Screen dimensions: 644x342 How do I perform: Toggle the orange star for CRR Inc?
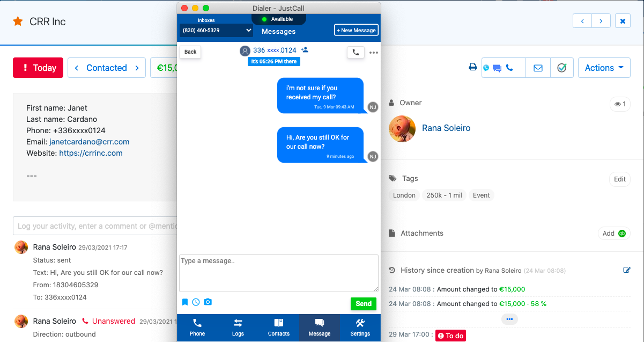(18, 21)
